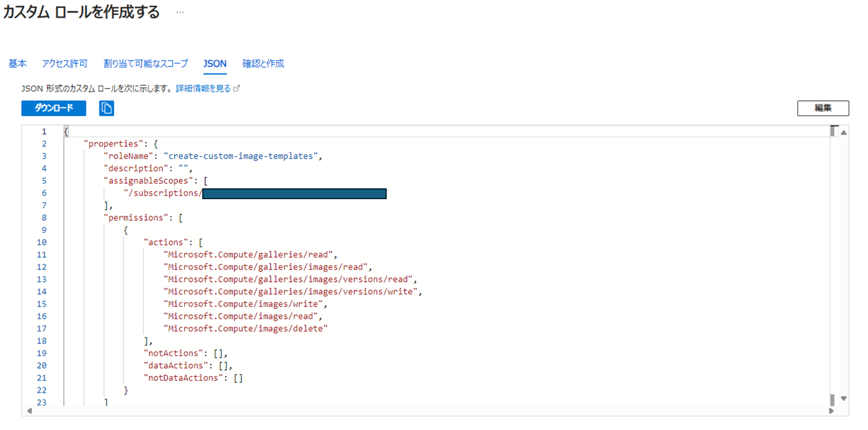Copy the JSON to clipboard icon
The height and width of the screenshot is (430, 868).
pyautogui.click(x=106, y=108)
